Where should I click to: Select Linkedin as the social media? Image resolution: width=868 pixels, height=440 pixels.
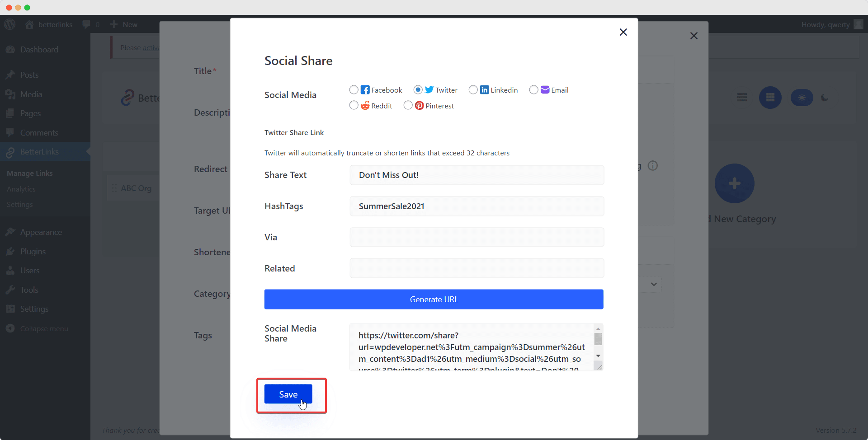point(473,89)
